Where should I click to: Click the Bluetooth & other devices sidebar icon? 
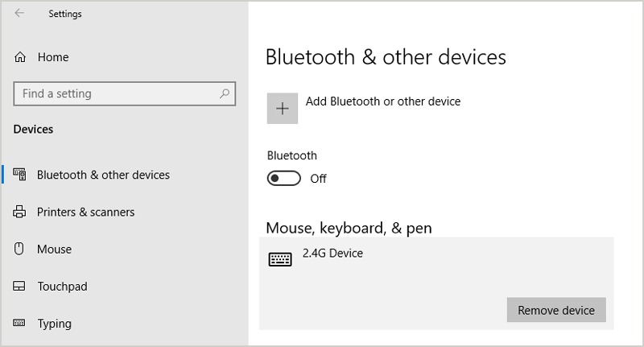click(x=20, y=175)
